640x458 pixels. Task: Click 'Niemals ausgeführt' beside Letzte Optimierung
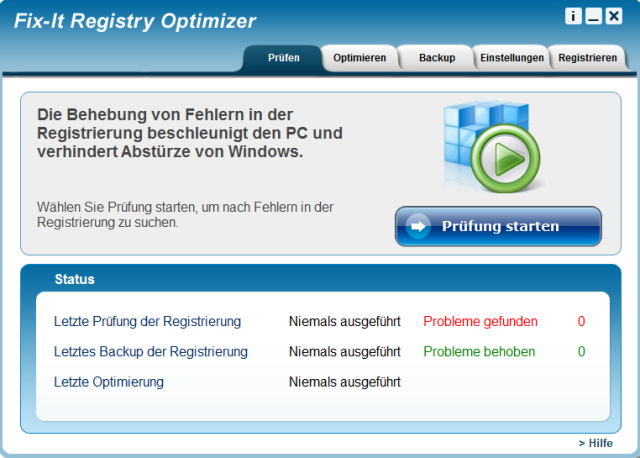344,382
